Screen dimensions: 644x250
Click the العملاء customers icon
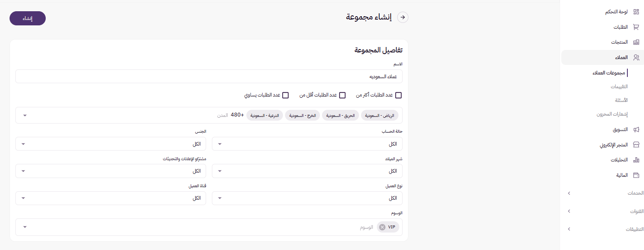(636, 57)
